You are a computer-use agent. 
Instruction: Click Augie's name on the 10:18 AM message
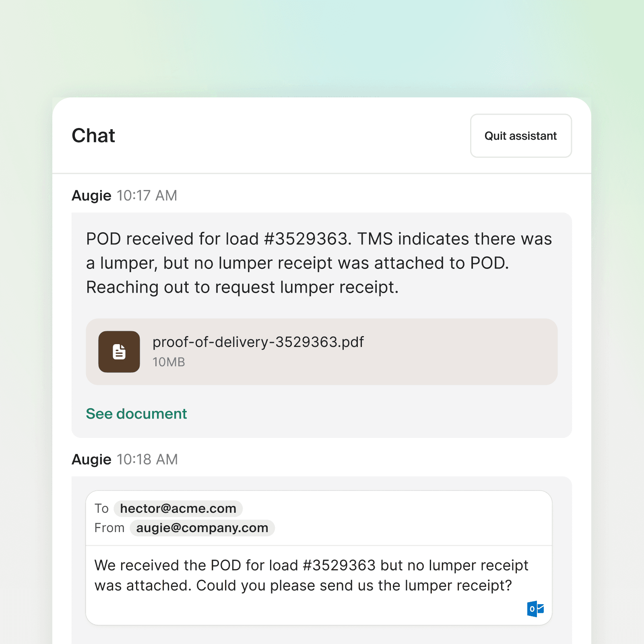pyautogui.click(x=91, y=459)
